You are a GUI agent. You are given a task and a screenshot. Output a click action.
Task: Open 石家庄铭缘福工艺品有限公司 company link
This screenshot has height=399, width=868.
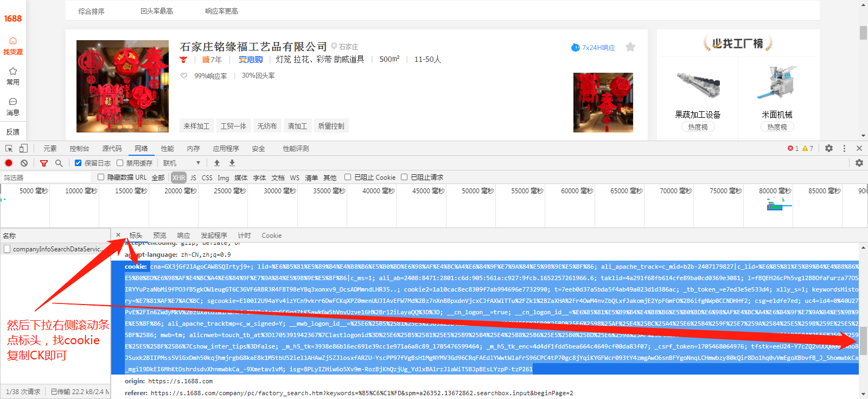pos(253,47)
